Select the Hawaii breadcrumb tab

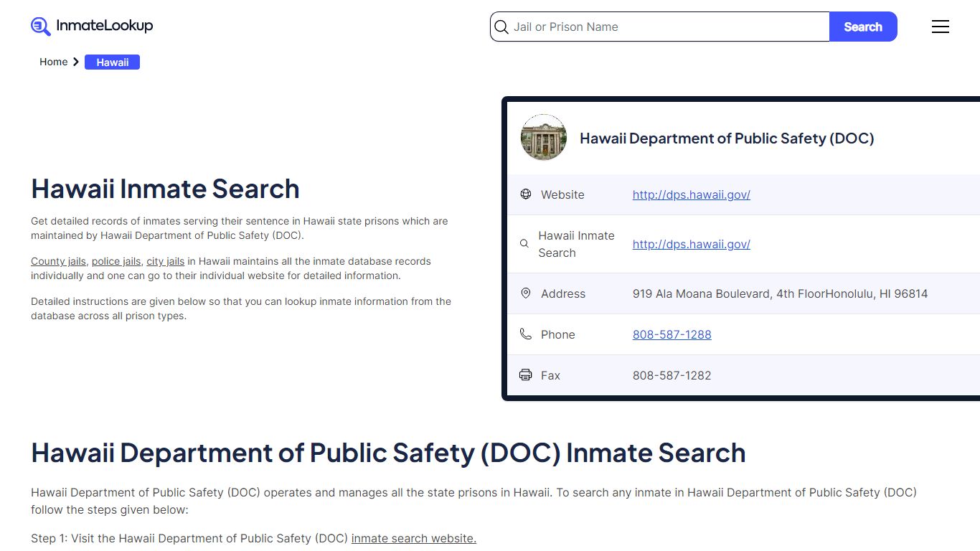point(113,62)
